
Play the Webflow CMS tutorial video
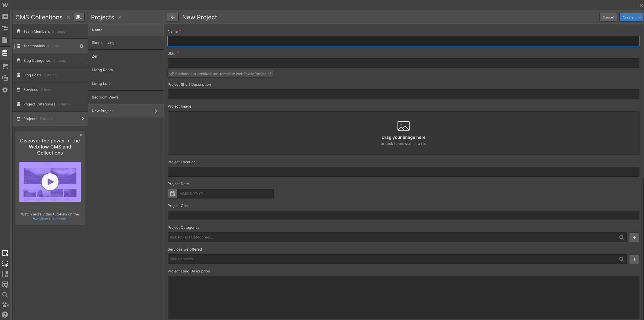click(50, 182)
